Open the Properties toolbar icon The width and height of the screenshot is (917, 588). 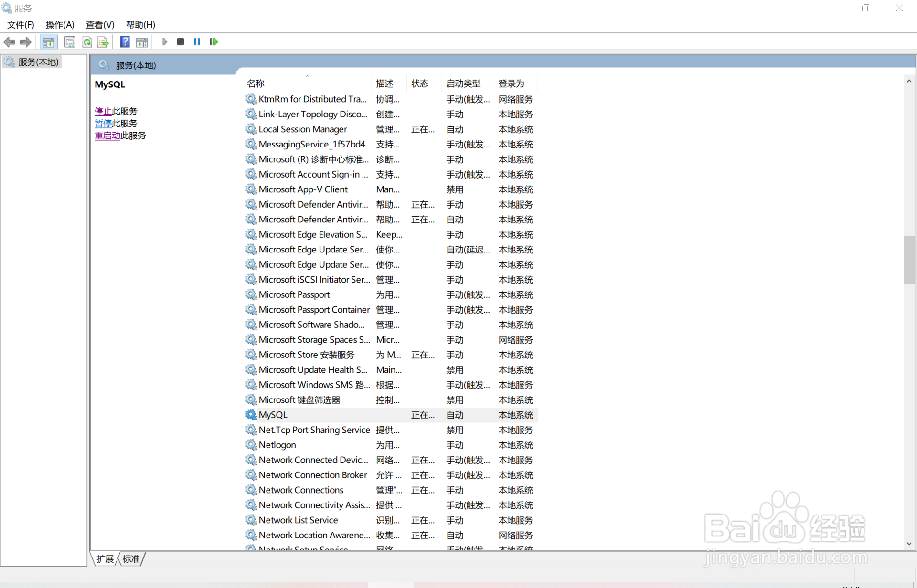(70, 42)
